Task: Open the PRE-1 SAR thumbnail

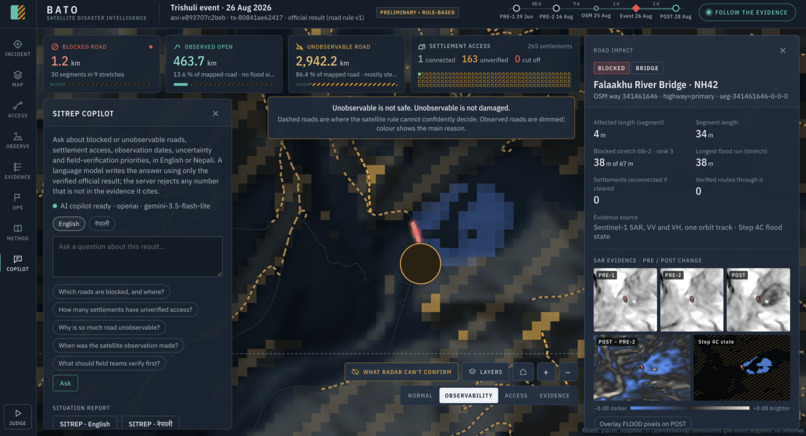Action: point(625,300)
